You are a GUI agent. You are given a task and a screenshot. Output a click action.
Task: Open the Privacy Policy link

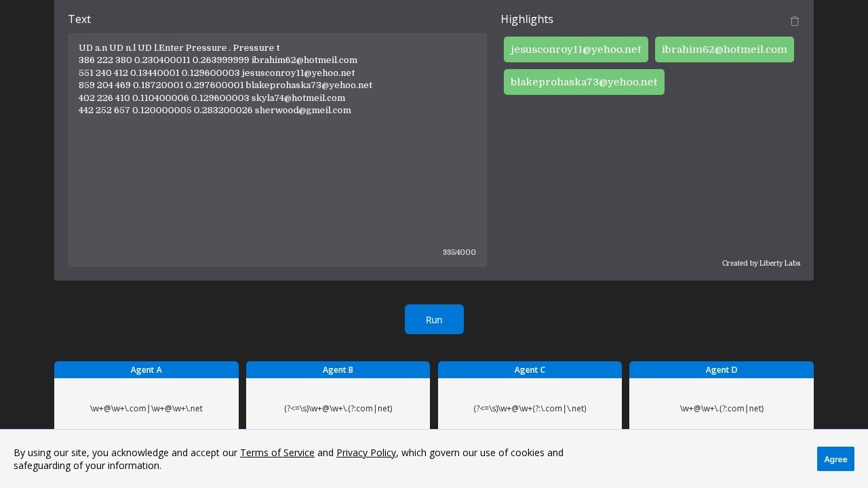366,453
